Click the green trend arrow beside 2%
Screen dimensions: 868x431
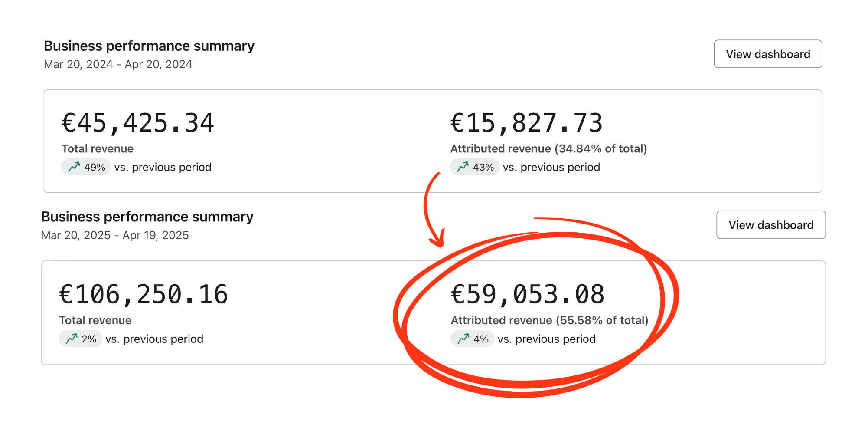click(72, 339)
